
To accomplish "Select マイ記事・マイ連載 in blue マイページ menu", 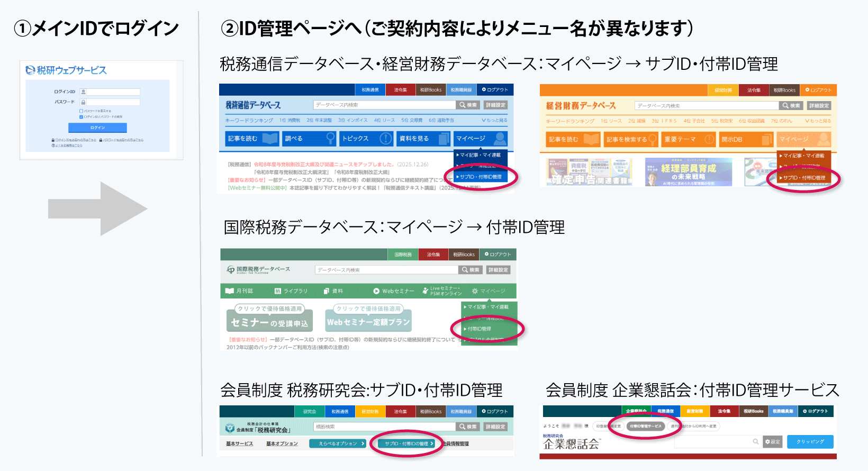I will (x=481, y=155).
